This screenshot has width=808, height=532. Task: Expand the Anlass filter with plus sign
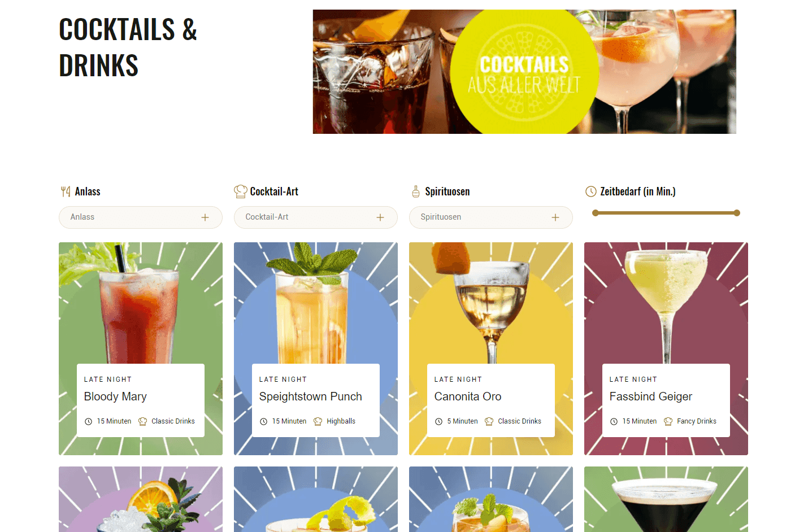pyautogui.click(x=205, y=217)
